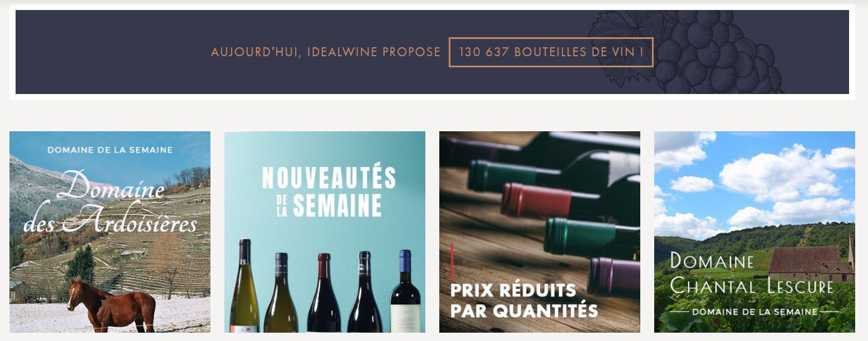Select the Domaine de la semaine caption above Ardoisières
Screen dimensions: 868x341
pyautogui.click(x=110, y=150)
